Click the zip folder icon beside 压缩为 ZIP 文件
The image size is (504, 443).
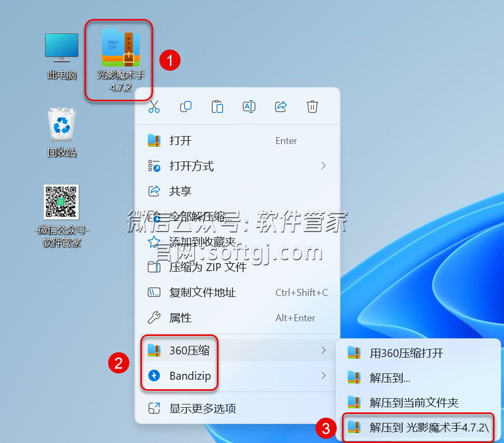coord(154,267)
